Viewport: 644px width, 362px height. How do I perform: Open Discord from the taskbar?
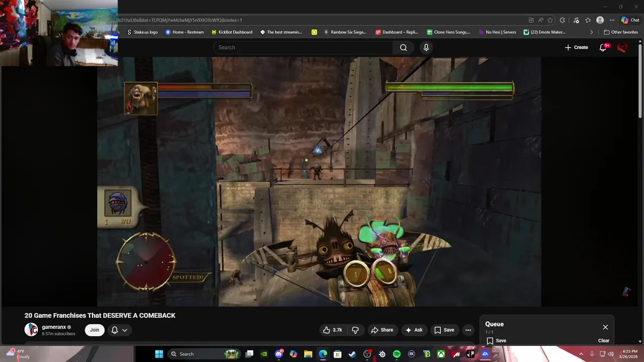point(279,354)
